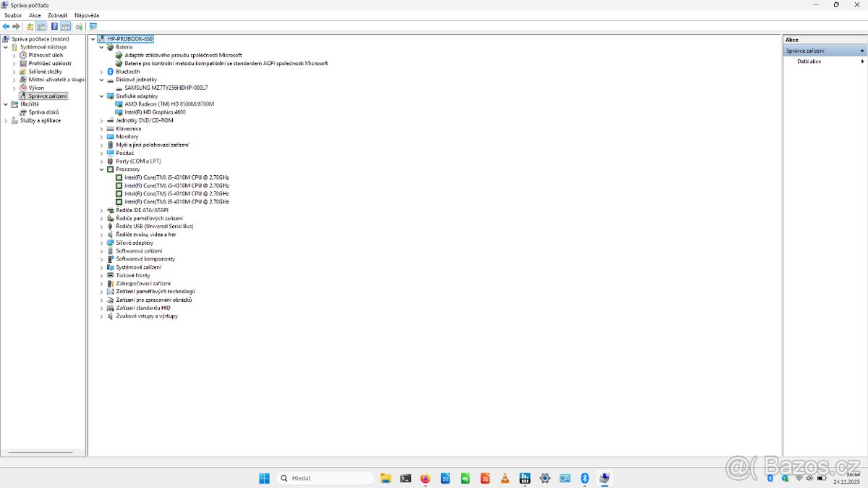Select the first Intel Core i5-4310M processor entry

[x=176, y=177]
